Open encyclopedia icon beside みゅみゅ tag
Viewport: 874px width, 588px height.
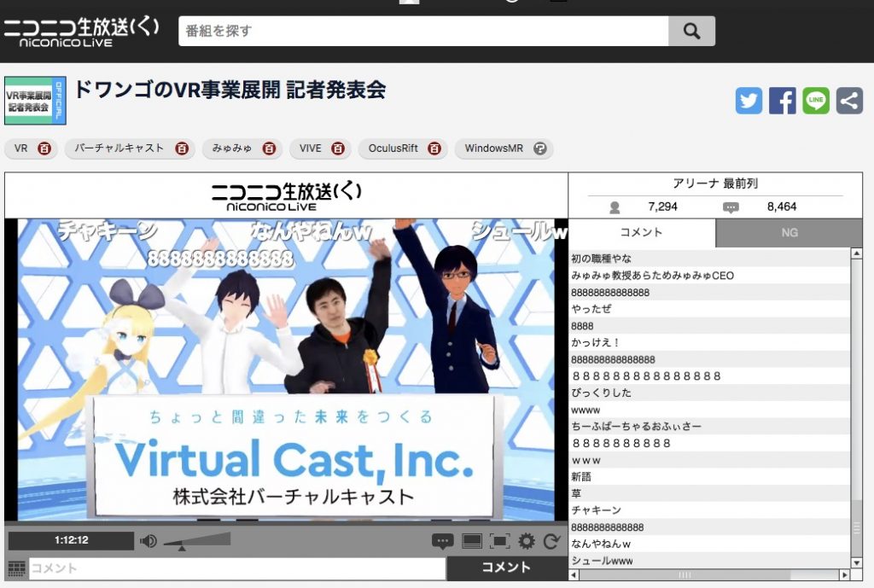pyautogui.click(x=269, y=148)
